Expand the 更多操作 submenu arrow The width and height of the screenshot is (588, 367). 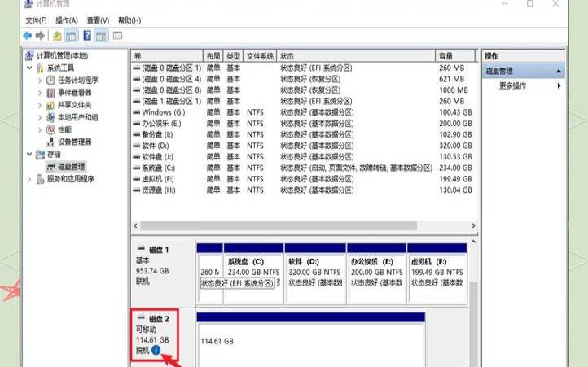(559, 85)
